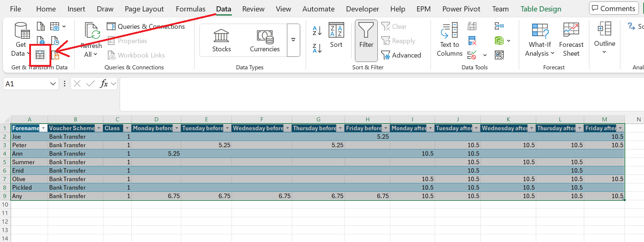This screenshot has height=242, width=644.
Task: Open Advanced filter options
Action: (401, 55)
